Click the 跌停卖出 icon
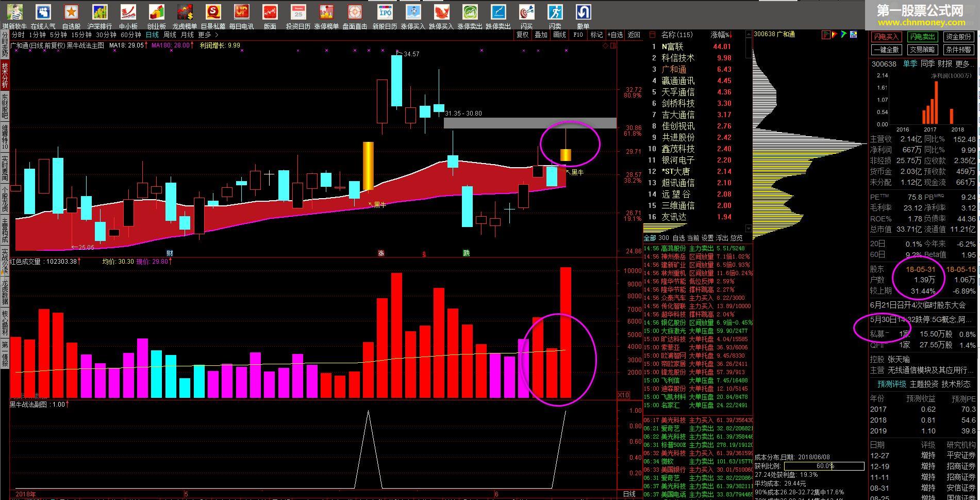This screenshot has width=980, height=500. coord(498,12)
